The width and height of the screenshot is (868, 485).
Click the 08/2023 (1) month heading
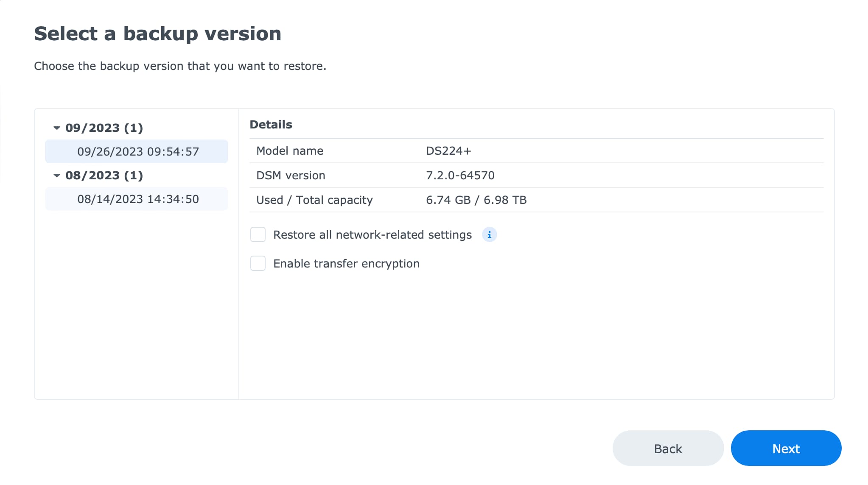point(104,175)
